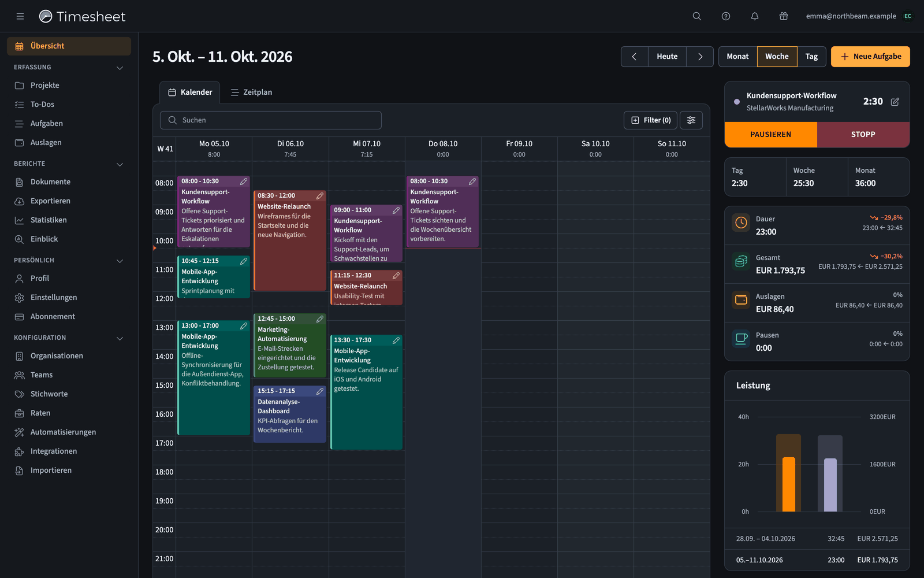Open the Filter (0) dropdown
The image size is (924, 578).
click(650, 120)
